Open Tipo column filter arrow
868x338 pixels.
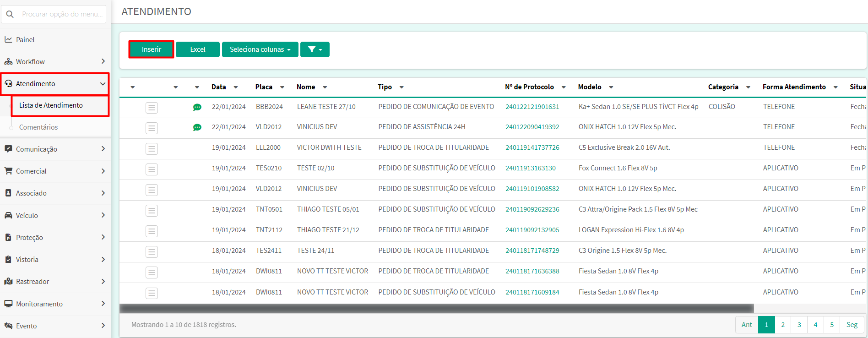tap(401, 87)
